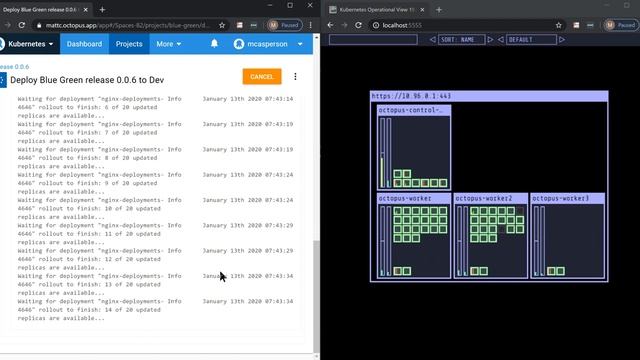Click first system pod at bottom of octopus-worker
This screenshot has width=640, height=360.
(398, 271)
